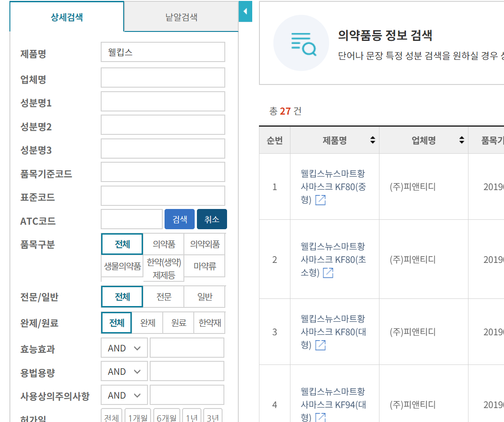Switch to 낱알검색 tab

181,17
